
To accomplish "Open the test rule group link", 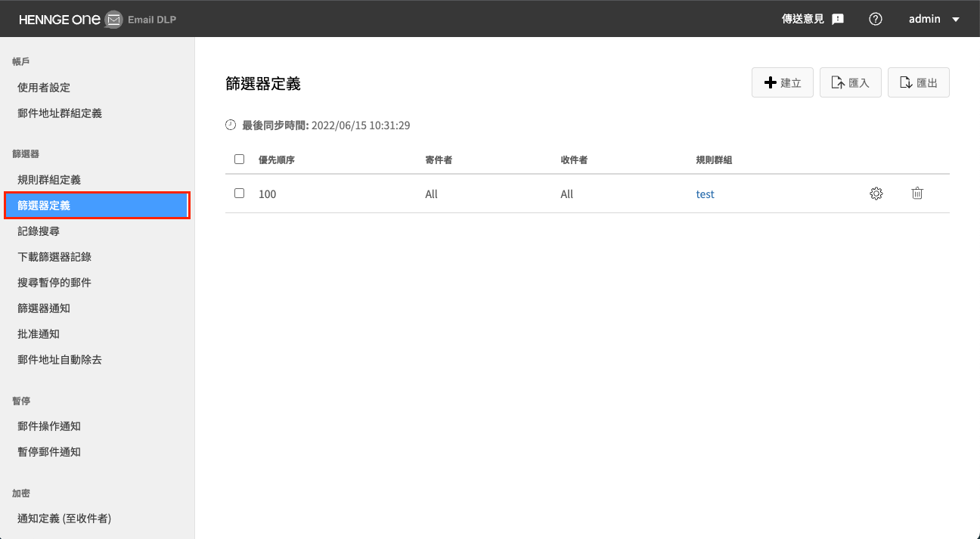I will [705, 194].
